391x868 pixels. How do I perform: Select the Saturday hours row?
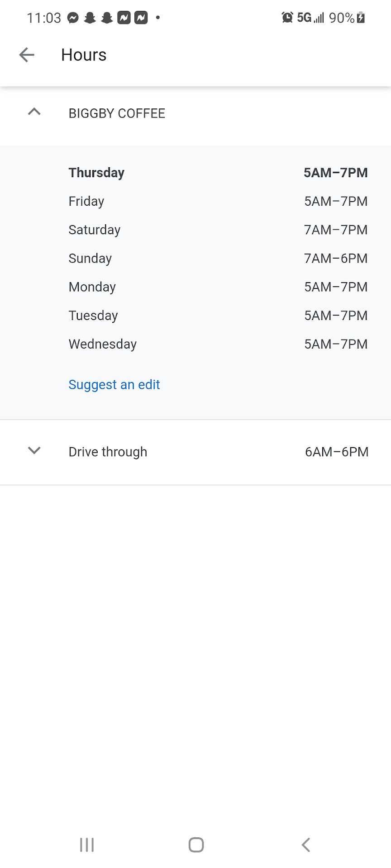(x=217, y=230)
